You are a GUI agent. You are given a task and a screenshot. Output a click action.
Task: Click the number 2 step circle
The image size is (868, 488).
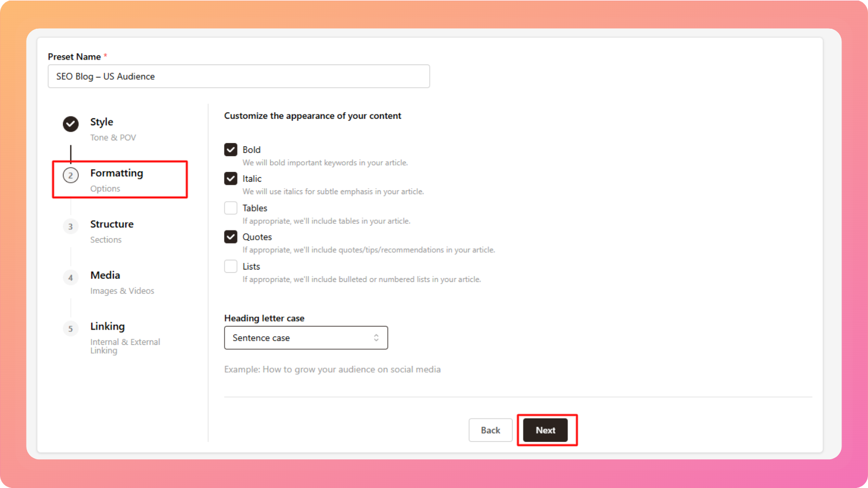tap(71, 175)
